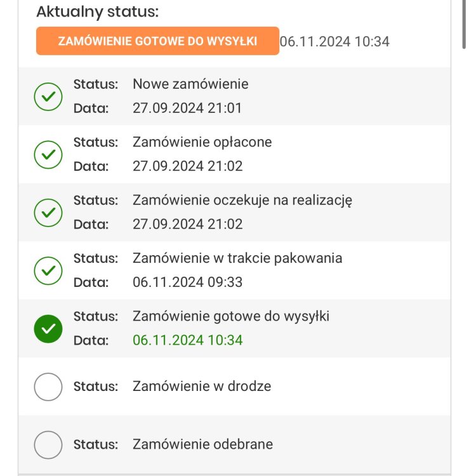Viewport: 469px width, 476px height.
Task: Click Zamówienie gotowe do wysyłki list text
Action: coord(230,316)
